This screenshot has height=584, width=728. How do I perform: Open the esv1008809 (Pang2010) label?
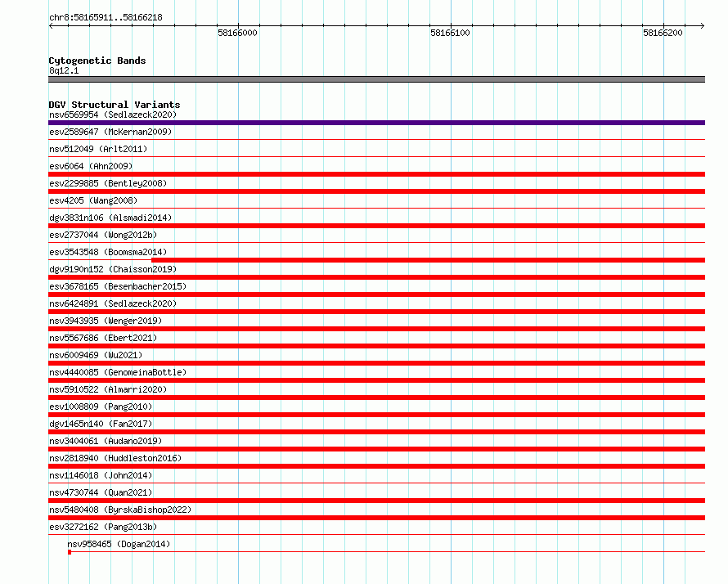tap(101, 407)
